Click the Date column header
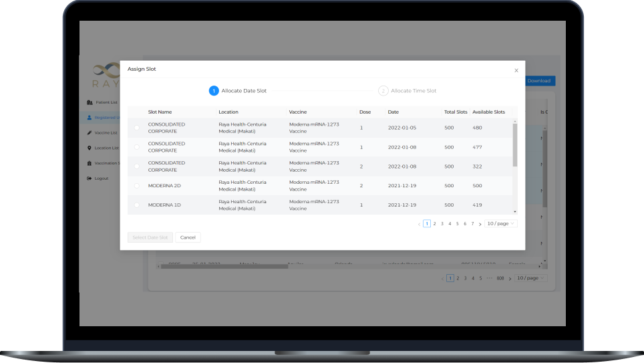The height and width of the screenshot is (363, 644). click(x=393, y=112)
